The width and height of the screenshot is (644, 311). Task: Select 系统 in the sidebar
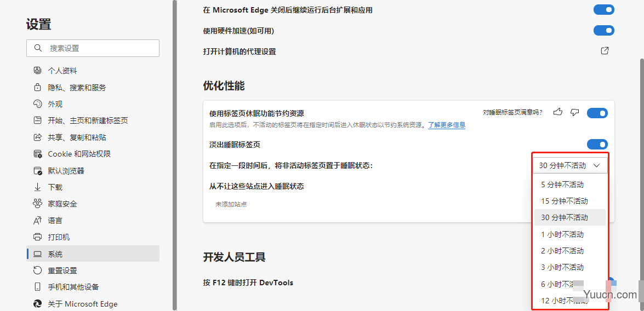(93, 254)
